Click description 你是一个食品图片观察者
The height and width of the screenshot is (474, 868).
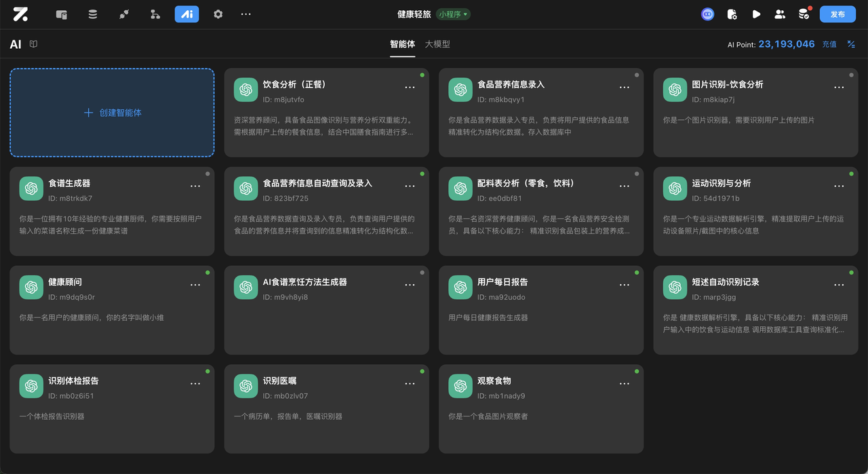pyautogui.click(x=488, y=416)
